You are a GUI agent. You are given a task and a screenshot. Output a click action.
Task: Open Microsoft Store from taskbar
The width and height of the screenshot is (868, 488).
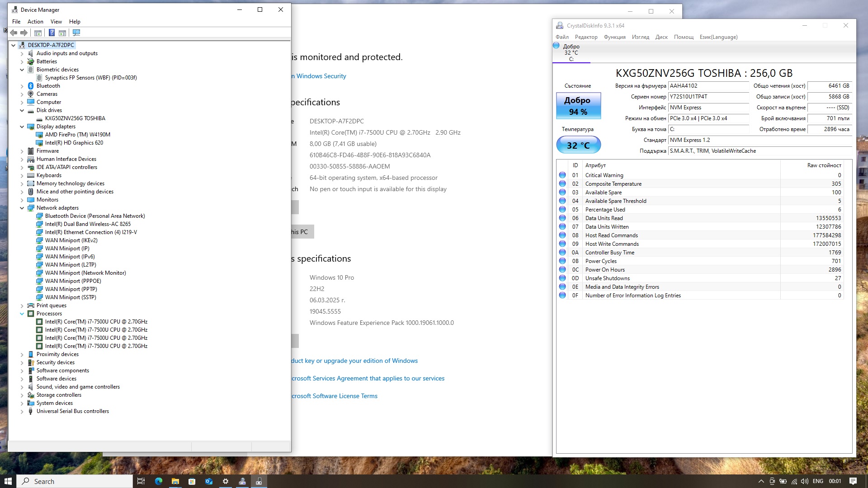click(x=192, y=481)
